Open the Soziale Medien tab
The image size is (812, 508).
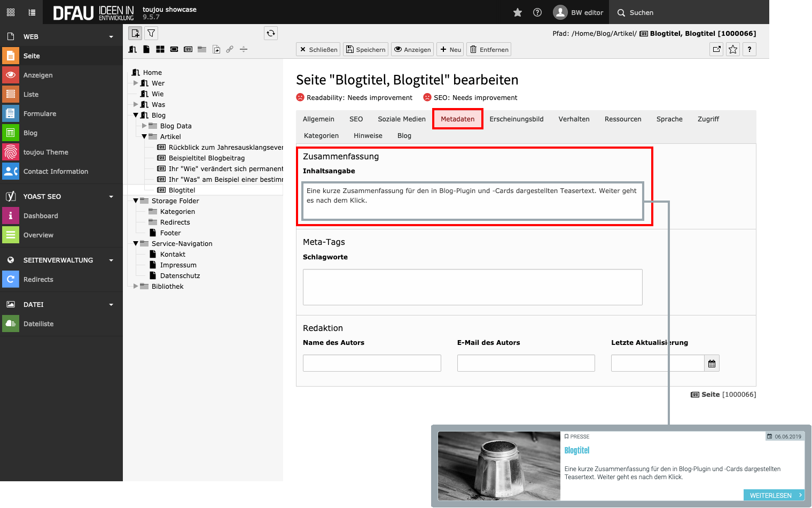click(x=401, y=119)
